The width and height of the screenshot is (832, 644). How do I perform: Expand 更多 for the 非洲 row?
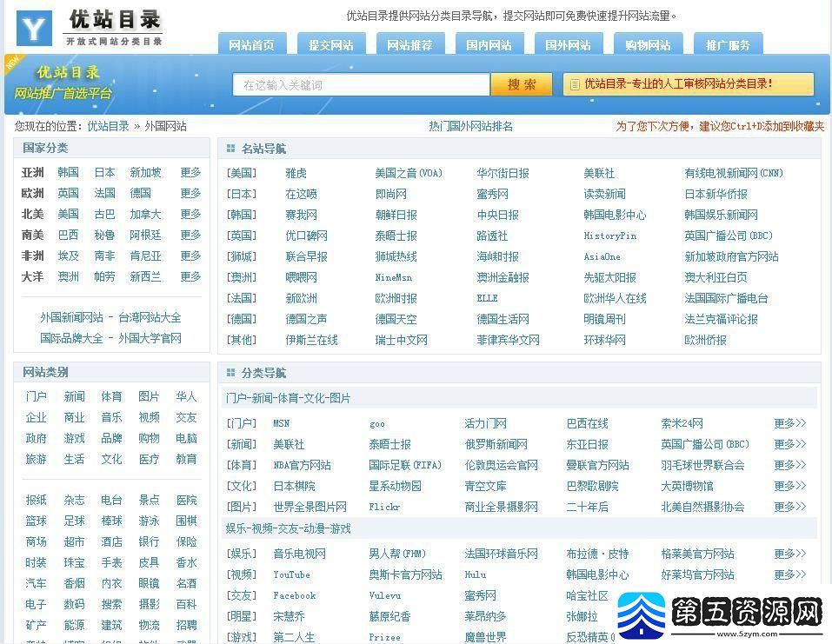pyautogui.click(x=190, y=256)
